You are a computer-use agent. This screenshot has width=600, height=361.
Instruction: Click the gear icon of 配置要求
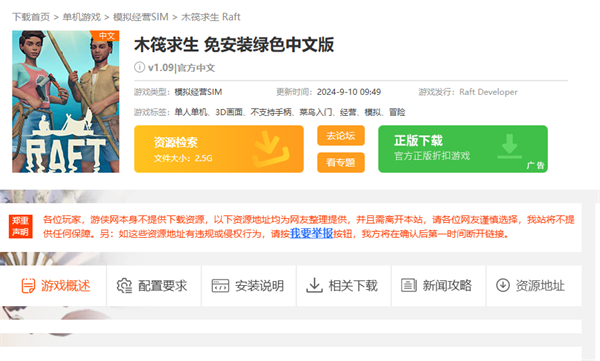coord(124,286)
